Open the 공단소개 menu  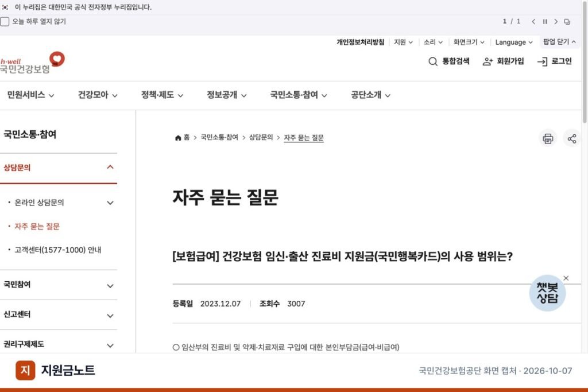point(370,95)
